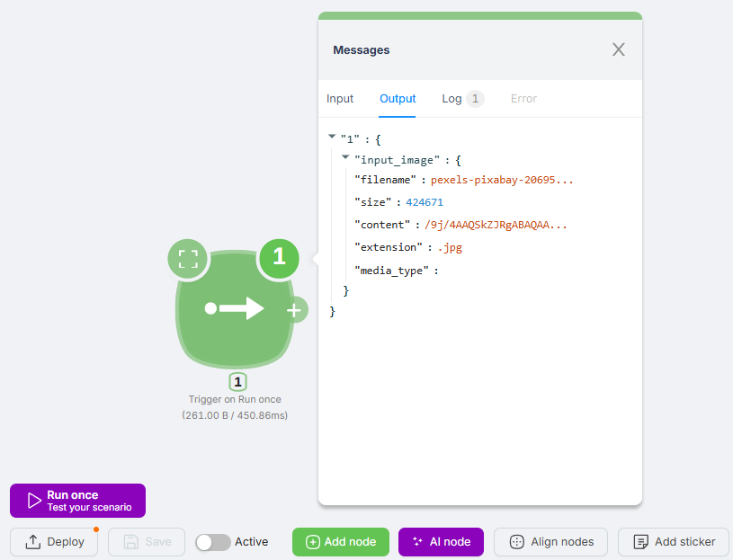
Task: Click the plus icon on the trigger node
Action: [x=293, y=310]
